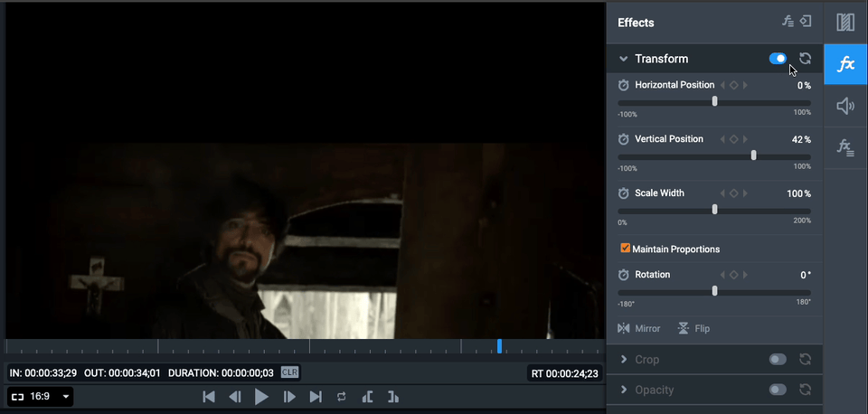Step forward one frame
This screenshot has height=414, width=868.
tap(289, 397)
